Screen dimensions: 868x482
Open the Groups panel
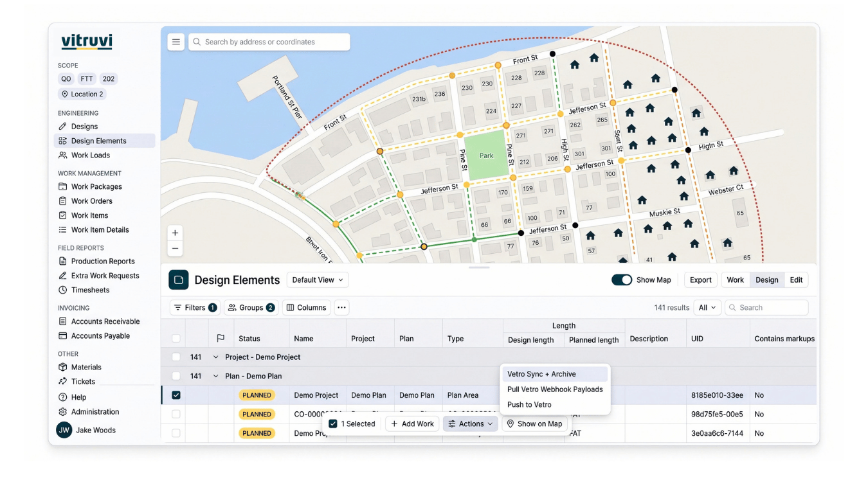click(251, 308)
